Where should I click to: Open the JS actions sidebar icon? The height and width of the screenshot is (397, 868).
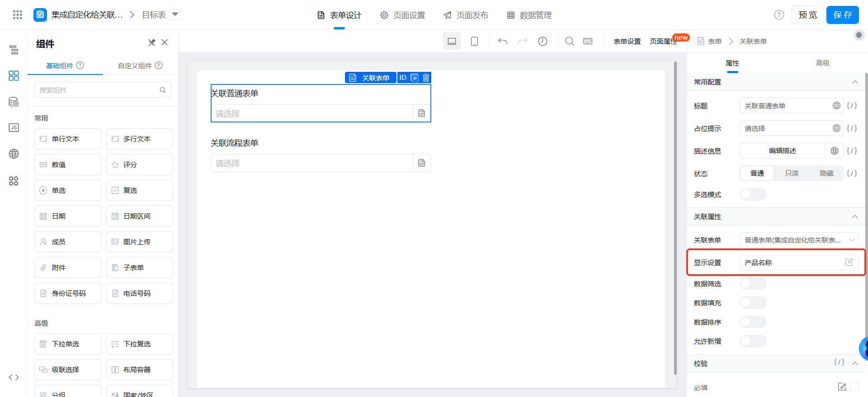(14, 127)
